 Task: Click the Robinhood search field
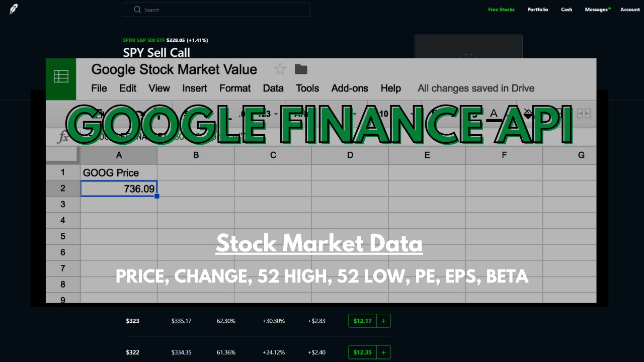click(216, 10)
